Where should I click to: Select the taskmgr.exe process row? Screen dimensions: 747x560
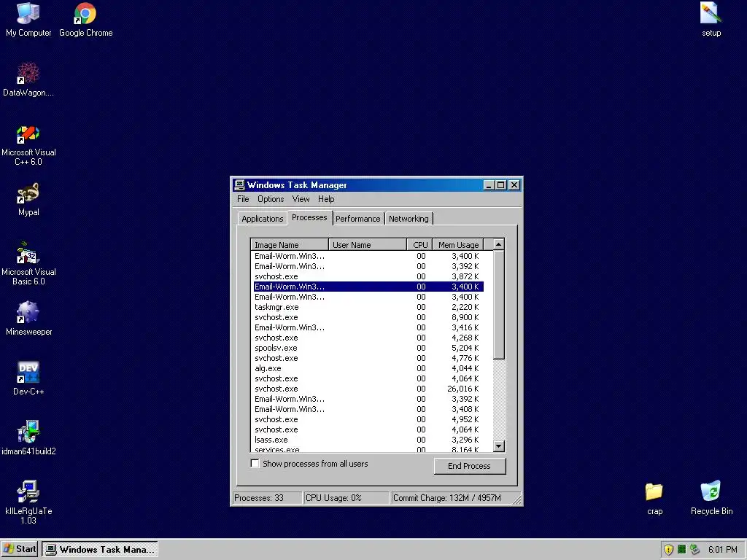tap(368, 307)
